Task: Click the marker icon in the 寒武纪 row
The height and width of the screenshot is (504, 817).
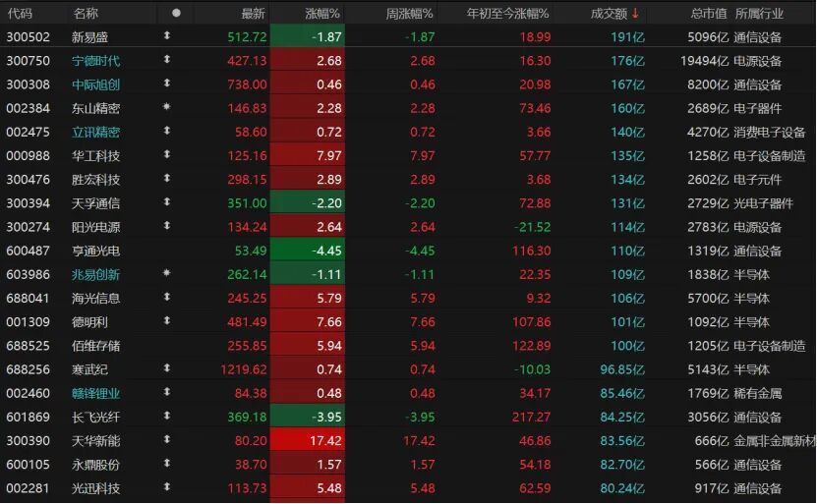Action: (x=167, y=369)
